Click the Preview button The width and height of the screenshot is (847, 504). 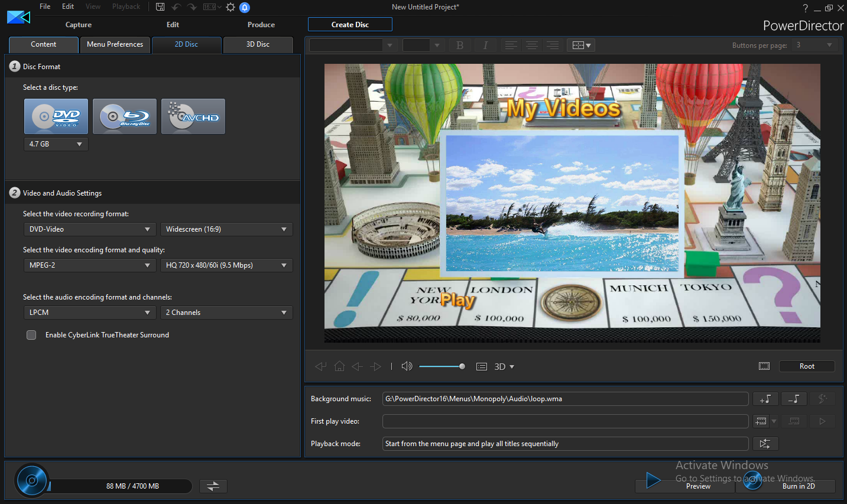(x=684, y=486)
